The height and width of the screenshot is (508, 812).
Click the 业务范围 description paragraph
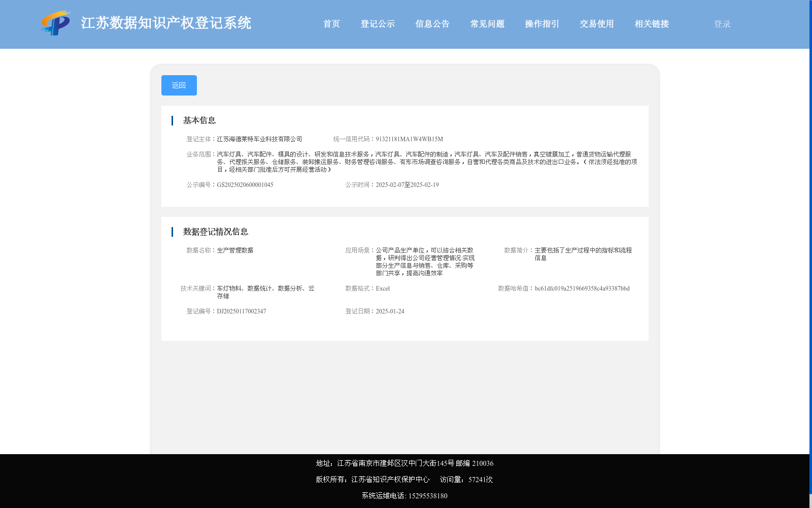pyautogui.click(x=427, y=162)
